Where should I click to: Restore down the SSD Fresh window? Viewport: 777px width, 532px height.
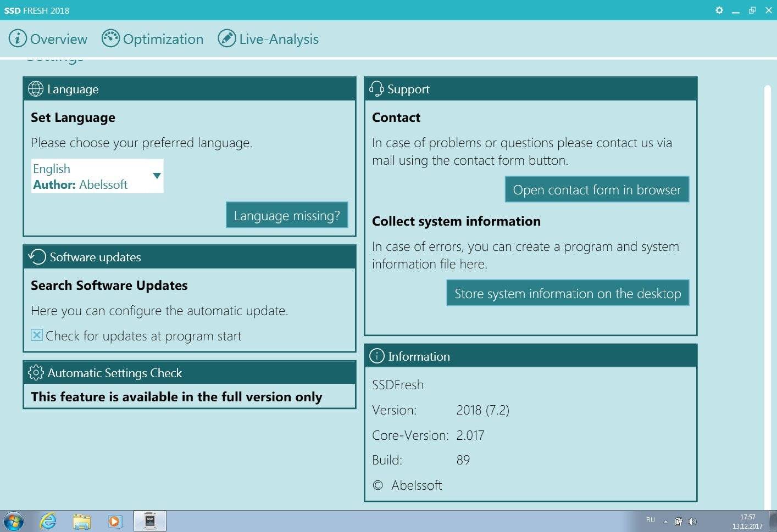tap(752, 10)
